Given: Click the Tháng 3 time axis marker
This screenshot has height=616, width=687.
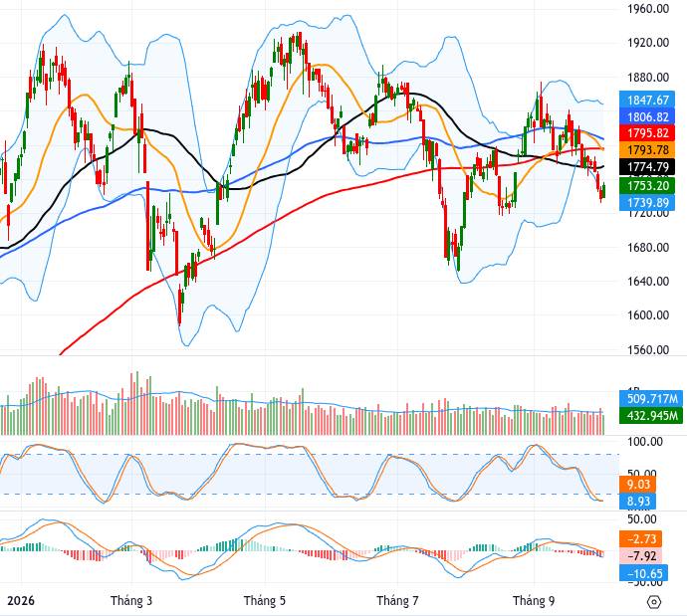Looking at the screenshot, I should 131,600.
